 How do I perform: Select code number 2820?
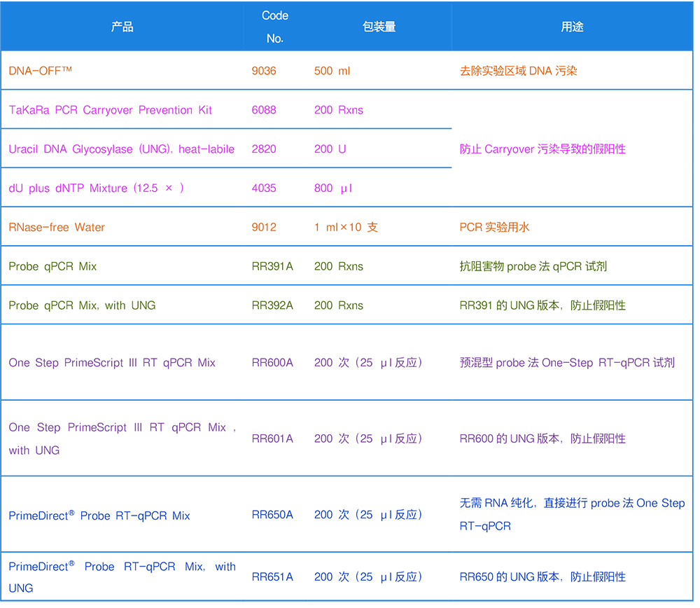(x=264, y=148)
